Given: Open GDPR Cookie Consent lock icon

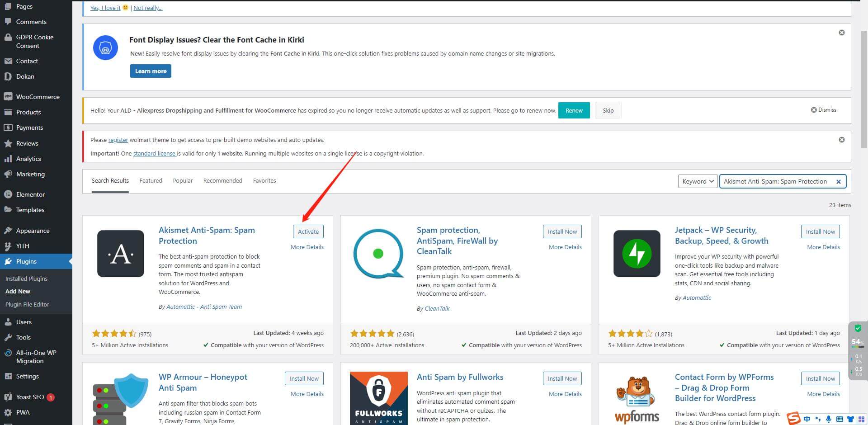Looking at the screenshot, I should 8,37.
